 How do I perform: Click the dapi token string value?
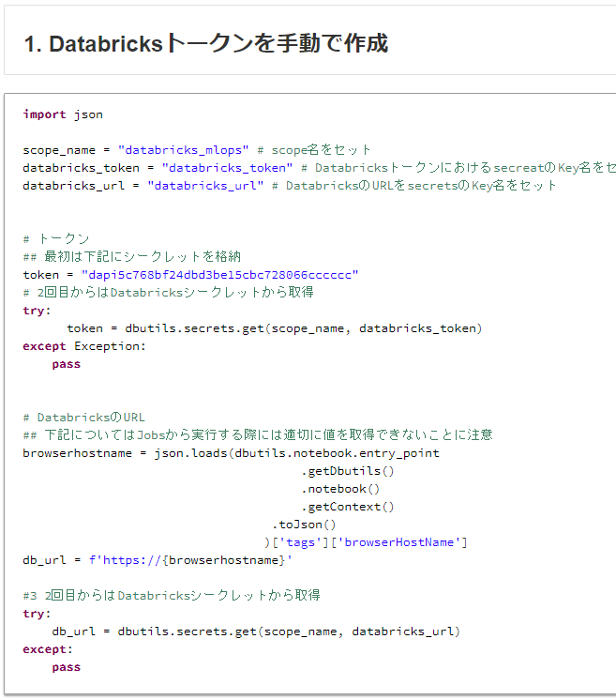pyautogui.click(x=219, y=275)
